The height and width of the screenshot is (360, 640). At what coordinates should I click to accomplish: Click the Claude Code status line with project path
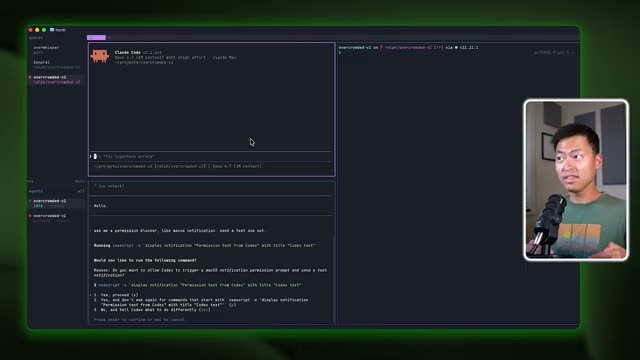click(178, 166)
